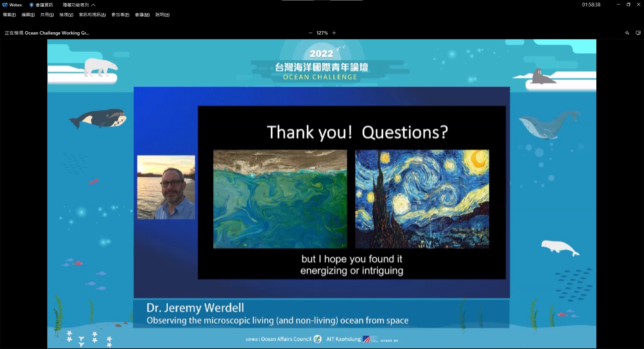Open the 說明(H) menu

162,15
